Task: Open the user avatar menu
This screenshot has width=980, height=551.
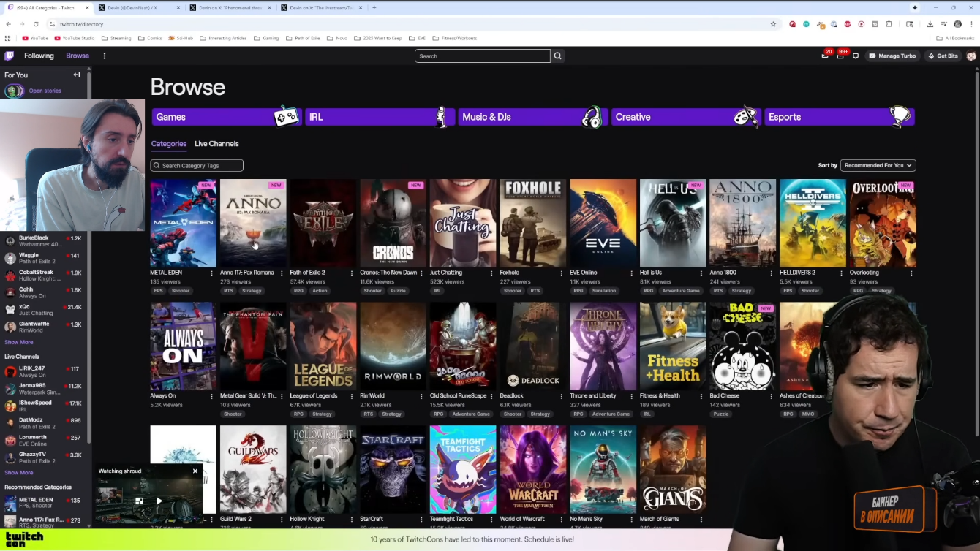Action: coord(971,56)
